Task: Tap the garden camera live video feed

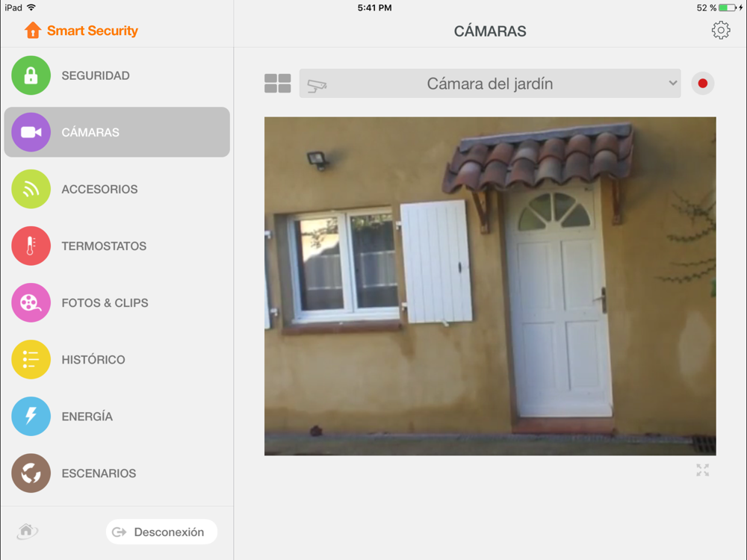Action: [x=490, y=286]
